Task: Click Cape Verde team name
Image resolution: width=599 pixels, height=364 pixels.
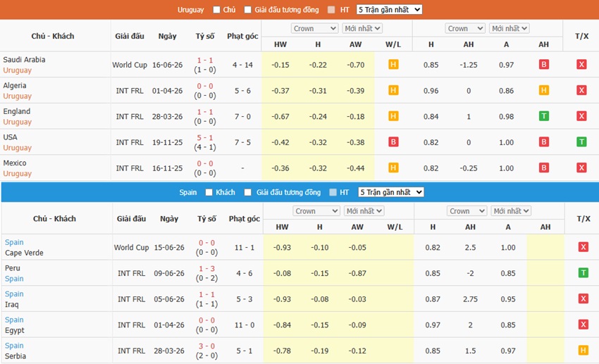Action: (x=24, y=253)
